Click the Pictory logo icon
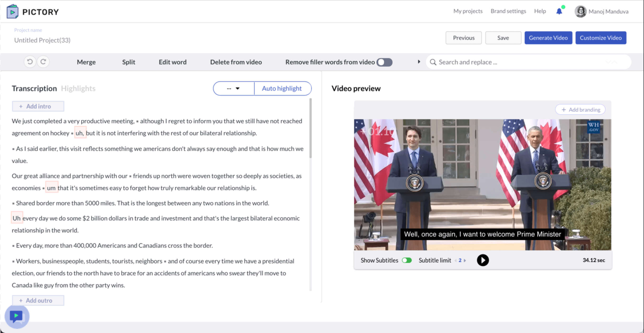The width and height of the screenshot is (644, 333). click(x=13, y=11)
